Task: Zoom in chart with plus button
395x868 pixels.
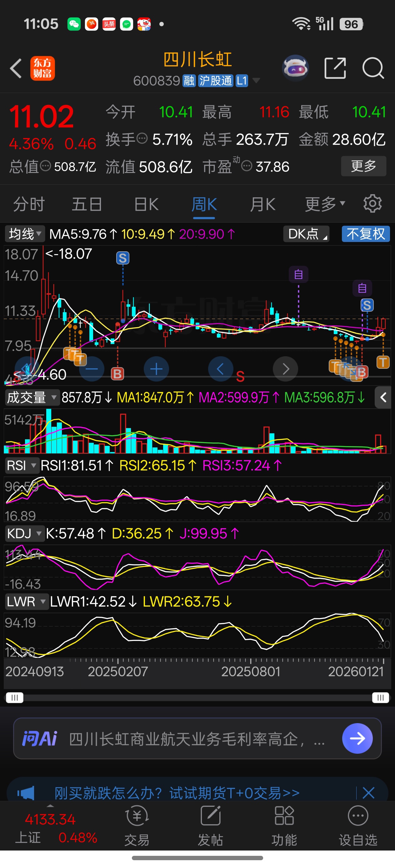Action: point(156,369)
